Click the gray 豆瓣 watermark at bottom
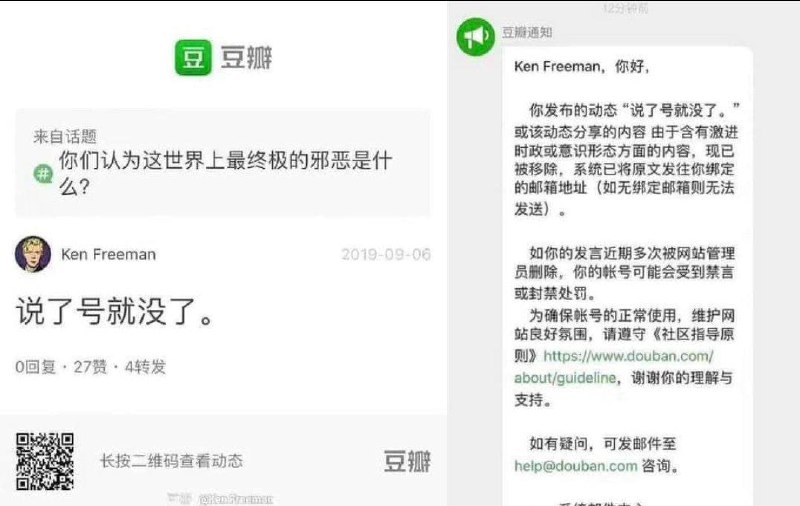Image resolution: width=800 pixels, height=506 pixels. point(407,461)
